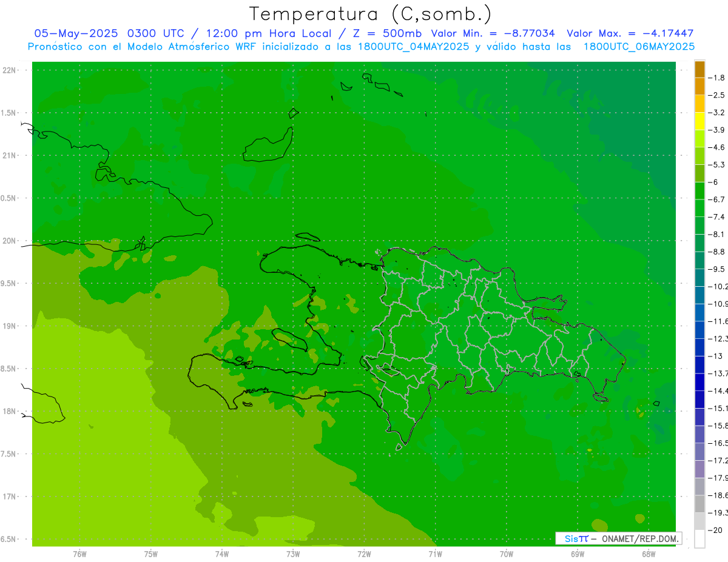Image resolution: width=728 pixels, height=562 pixels.
Task: Click the '71W' longitude label
Action: coord(435,554)
